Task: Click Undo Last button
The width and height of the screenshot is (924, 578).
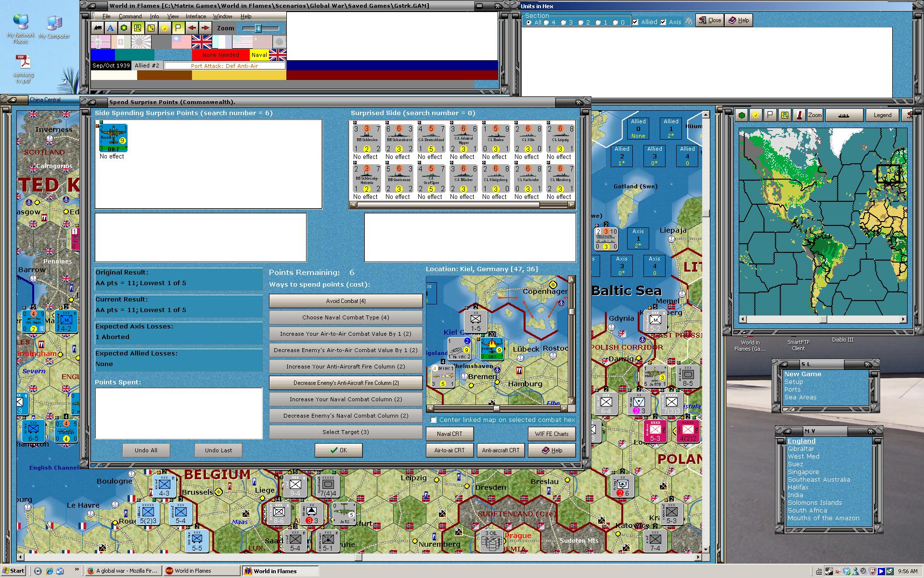Action: tap(218, 450)
